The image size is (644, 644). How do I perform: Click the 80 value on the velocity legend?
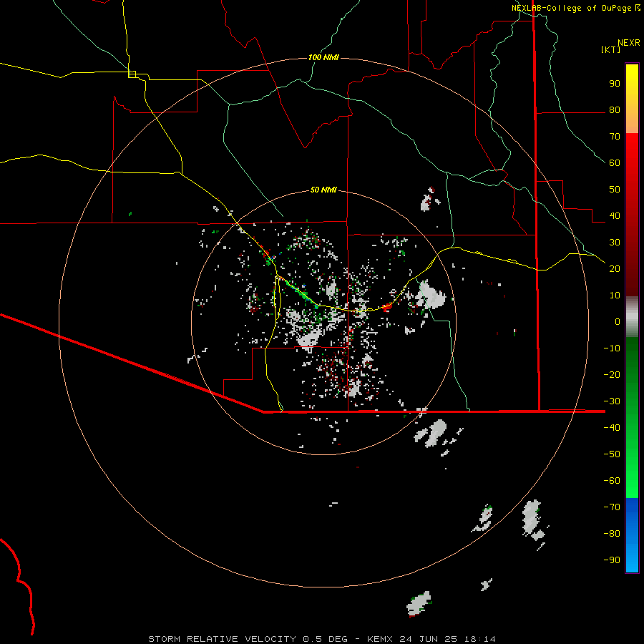[x=615, y=110]
